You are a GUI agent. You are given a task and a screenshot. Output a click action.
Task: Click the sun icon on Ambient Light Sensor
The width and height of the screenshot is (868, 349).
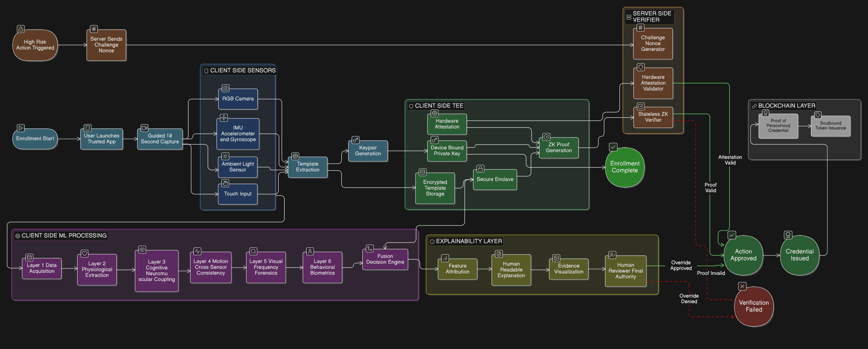pos(225,156)
